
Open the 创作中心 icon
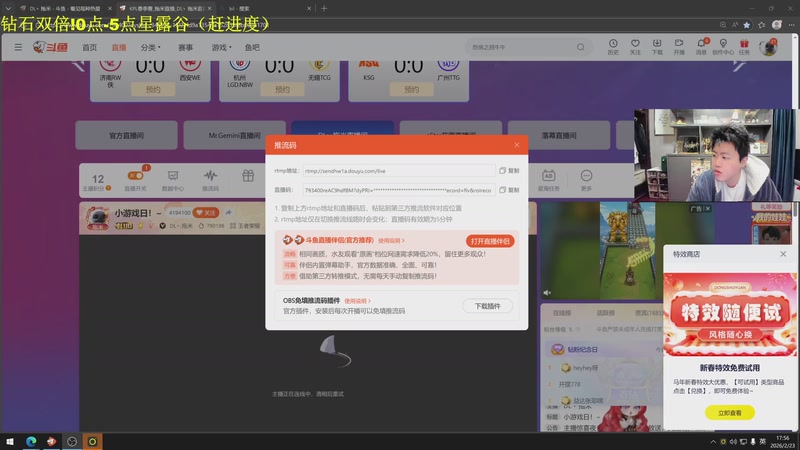click(x=723, y=46)
